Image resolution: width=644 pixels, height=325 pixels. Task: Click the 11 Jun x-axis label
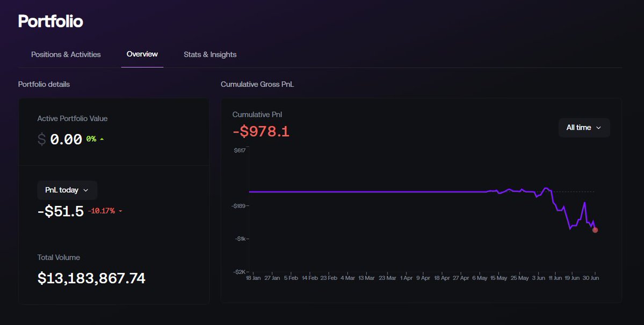point(555,278)
